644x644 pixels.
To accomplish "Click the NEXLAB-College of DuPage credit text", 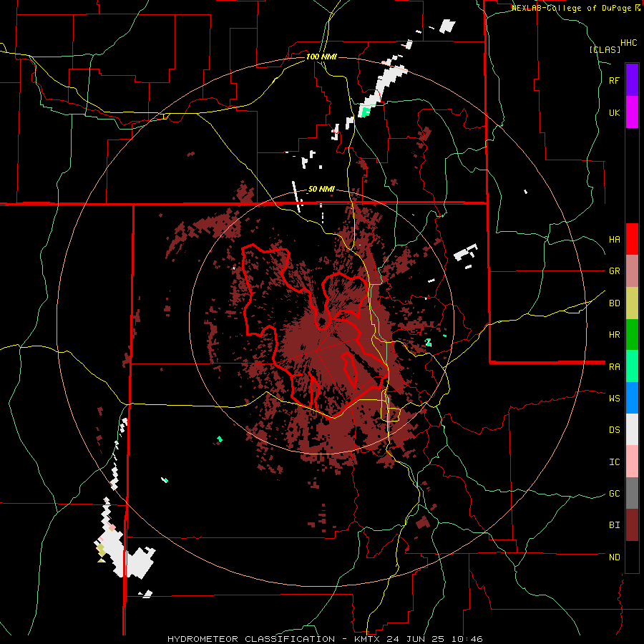I will tap(571, 8).
